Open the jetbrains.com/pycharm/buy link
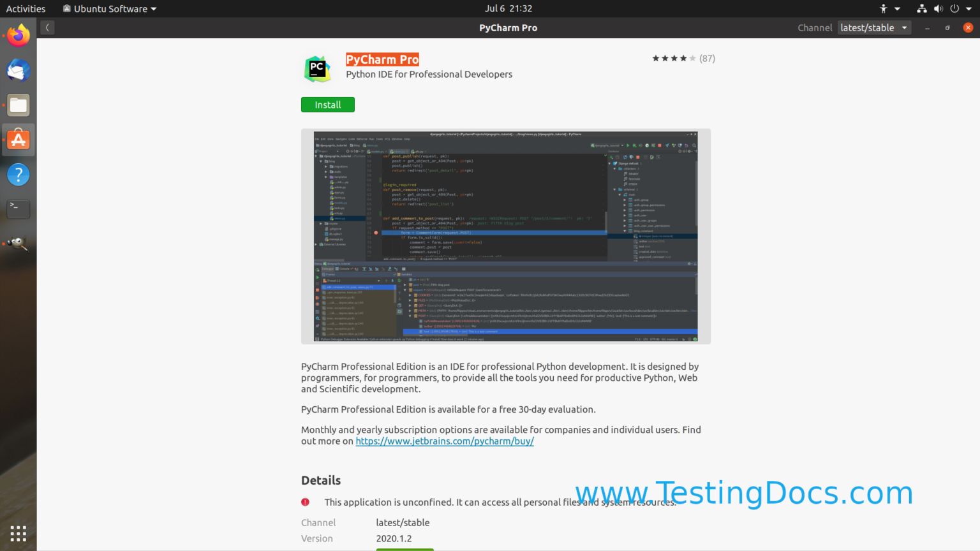Image resolution: width=980 pixels, height=551 pixels. [x=444, y=441]
